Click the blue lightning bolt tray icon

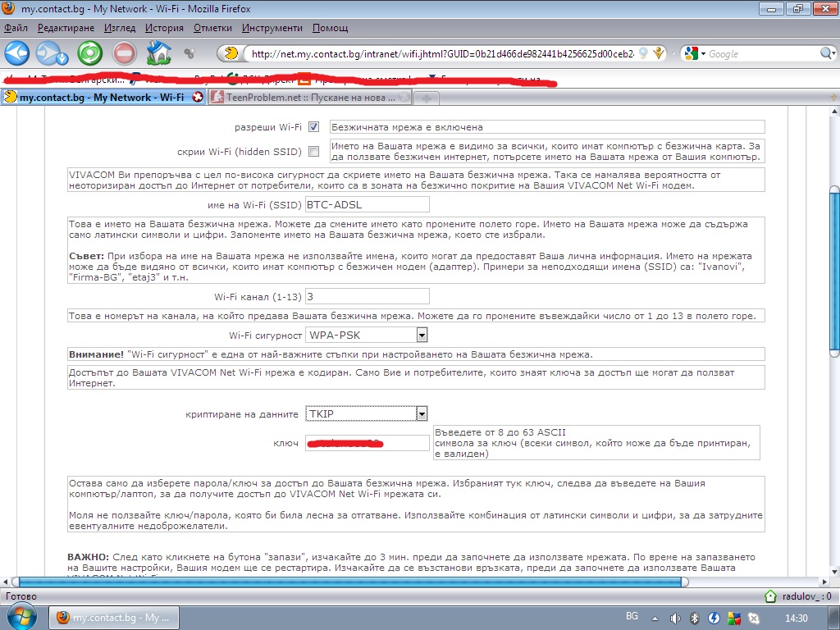point(714,619)
